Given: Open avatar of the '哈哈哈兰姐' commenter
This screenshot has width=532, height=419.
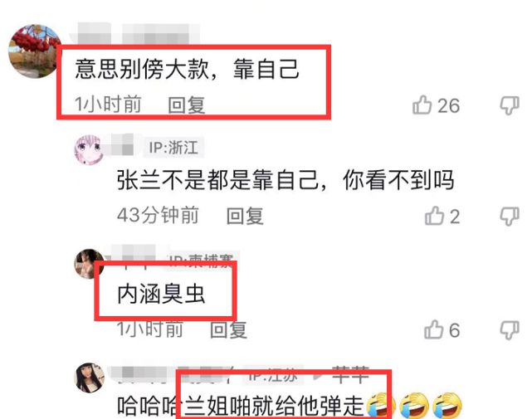Looking at the screenshot, I should click(90, 378).
